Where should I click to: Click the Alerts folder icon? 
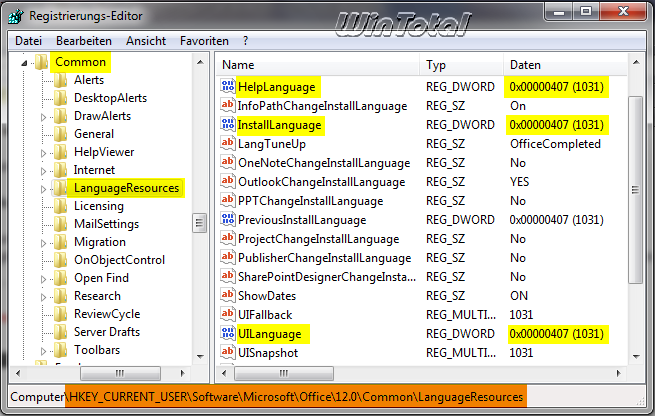60,80
